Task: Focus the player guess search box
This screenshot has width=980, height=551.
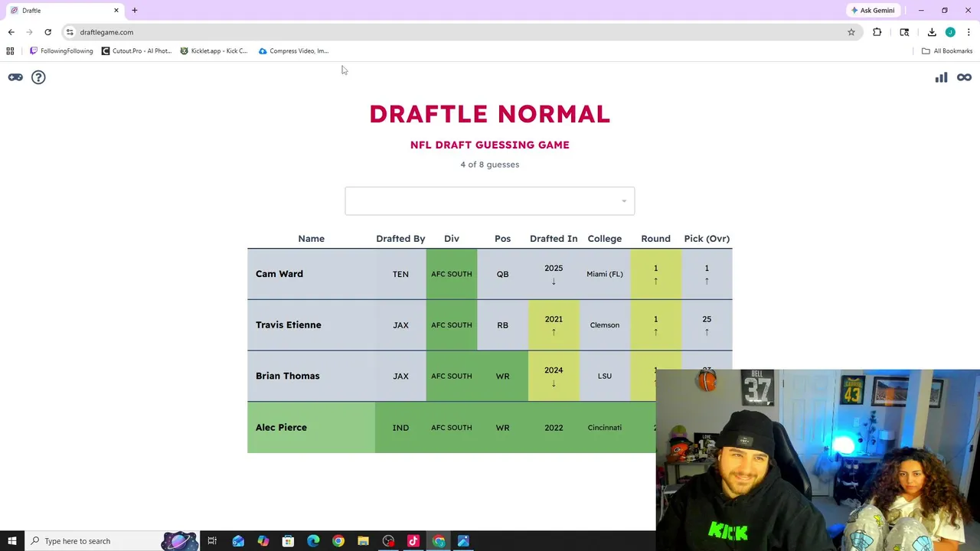Action: point(489,201)
